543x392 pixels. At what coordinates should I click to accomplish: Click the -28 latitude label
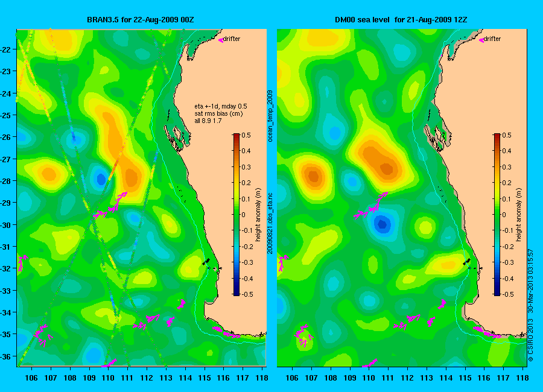(7, 181)
